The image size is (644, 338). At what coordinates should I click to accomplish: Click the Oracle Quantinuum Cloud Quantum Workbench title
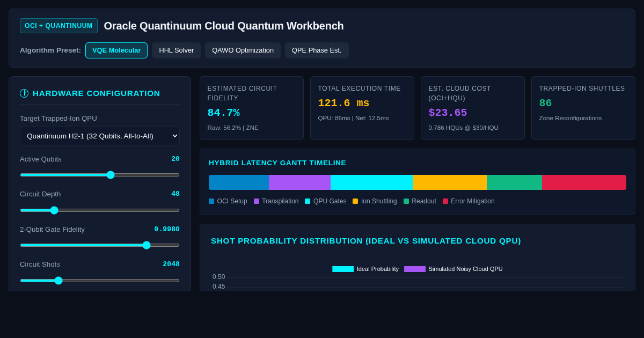click(x=224, y=26)
